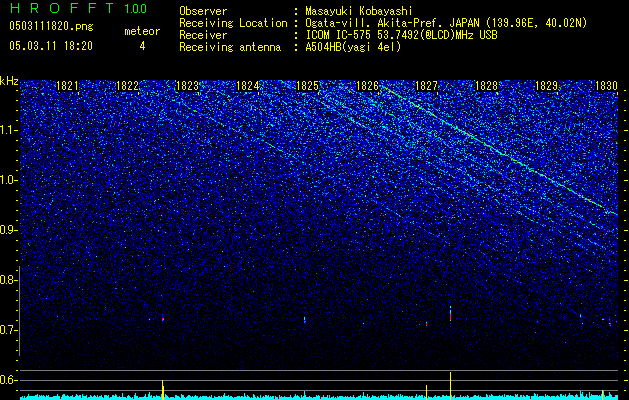Screen dimensions: 629x400
Task: Click the 1821 time marker
Action: (67, 86)
